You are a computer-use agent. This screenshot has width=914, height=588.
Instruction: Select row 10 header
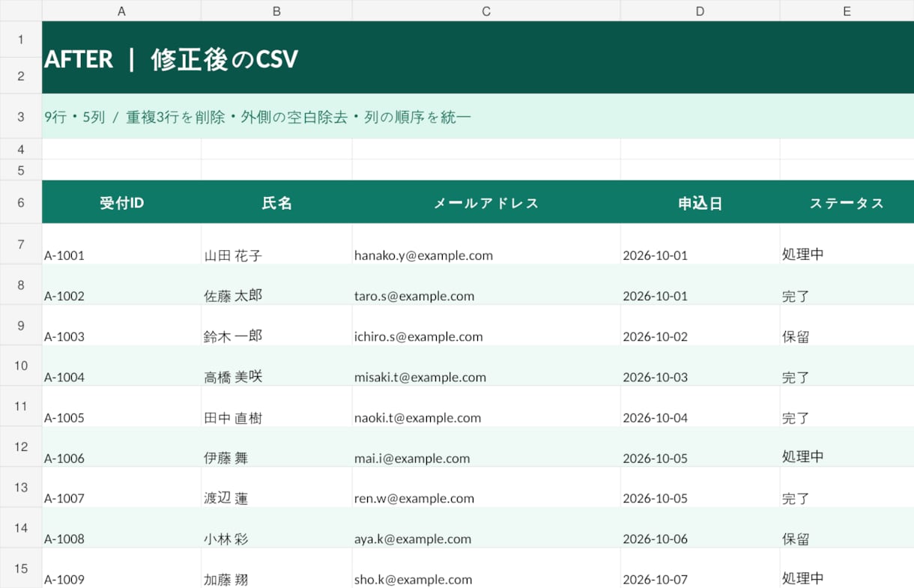click(21, 366)
